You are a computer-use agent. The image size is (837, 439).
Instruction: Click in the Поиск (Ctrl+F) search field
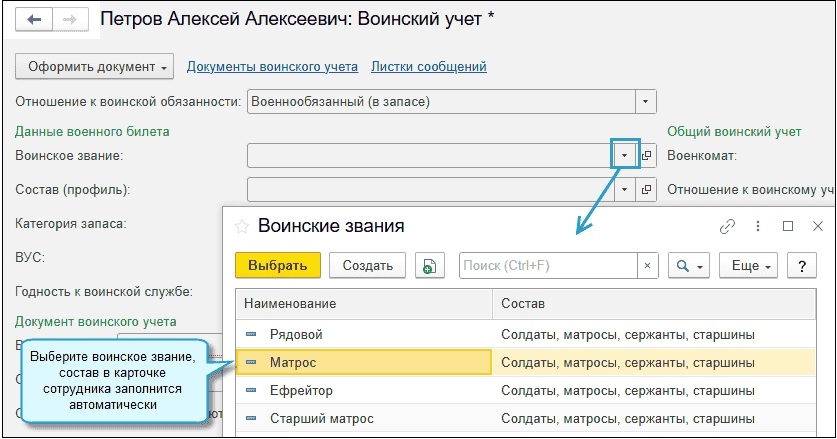point(548,265)
